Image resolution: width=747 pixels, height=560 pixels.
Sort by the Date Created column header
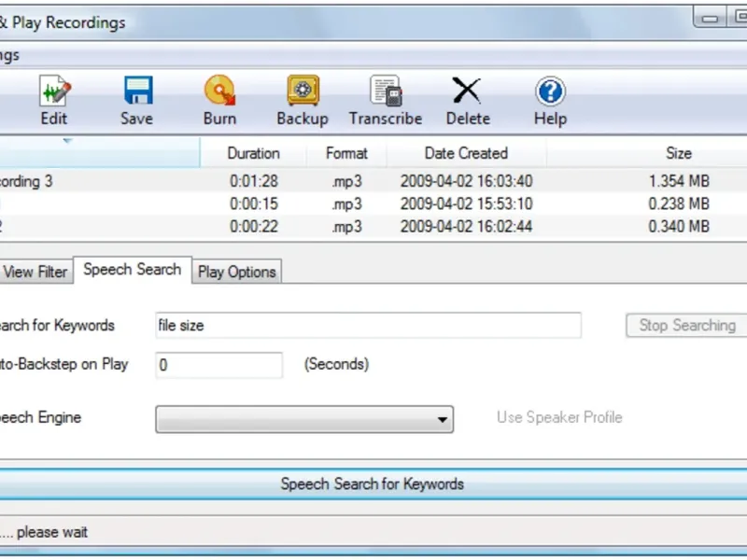pos(466,153)
